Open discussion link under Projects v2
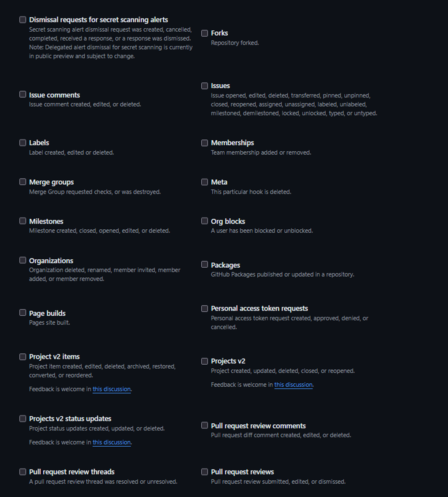Screen dimensions: 448x497 point(294,385)
